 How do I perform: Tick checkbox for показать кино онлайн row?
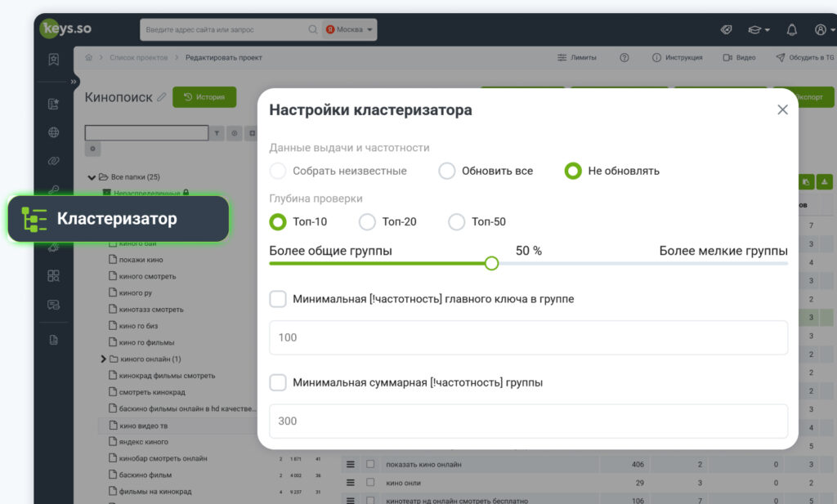(x=370, y=464)
